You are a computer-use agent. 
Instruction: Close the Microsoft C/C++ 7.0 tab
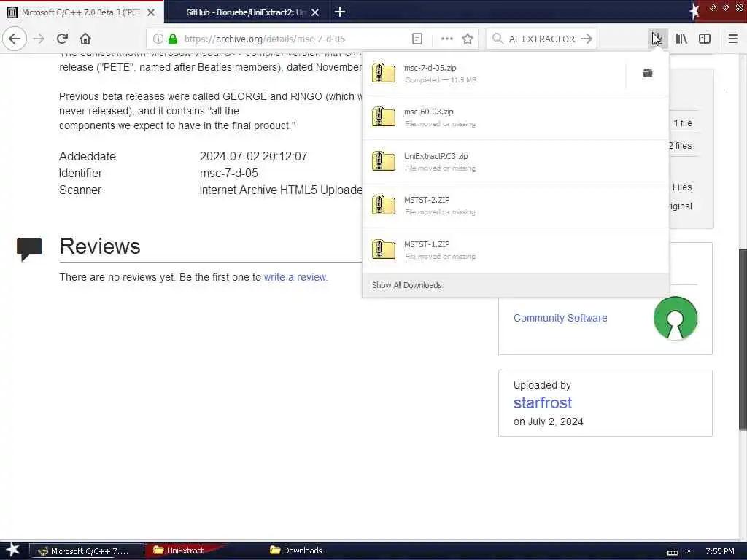[x=150, y=12]
